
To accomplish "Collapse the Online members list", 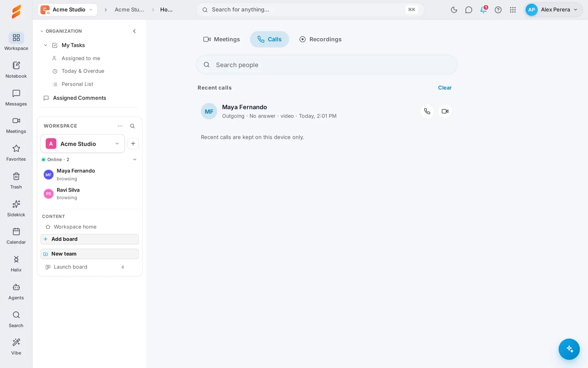I will click(135, 159).
